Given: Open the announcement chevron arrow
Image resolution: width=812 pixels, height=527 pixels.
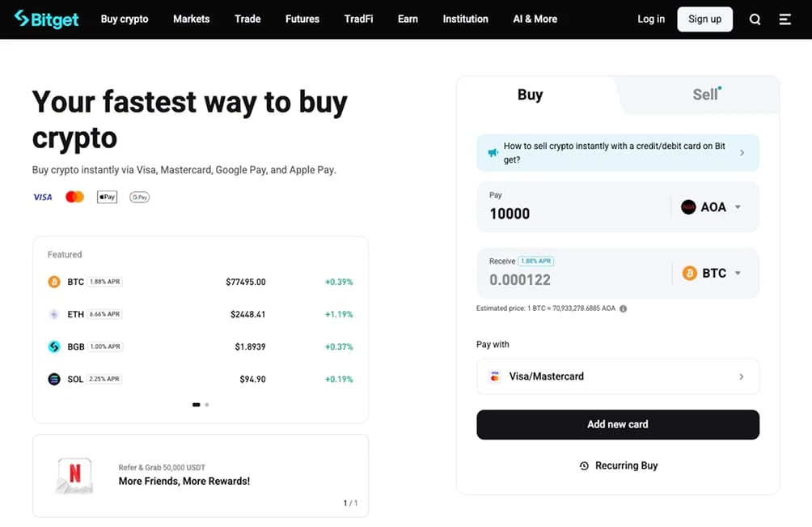Looking at the screenshot, I should [x=742, y=153].
